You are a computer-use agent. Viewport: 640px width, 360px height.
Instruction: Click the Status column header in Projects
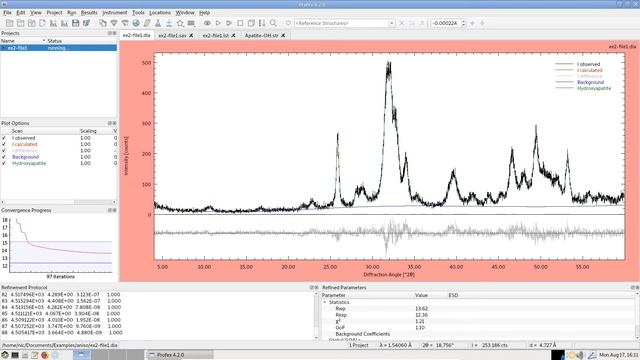coord(55,41)
